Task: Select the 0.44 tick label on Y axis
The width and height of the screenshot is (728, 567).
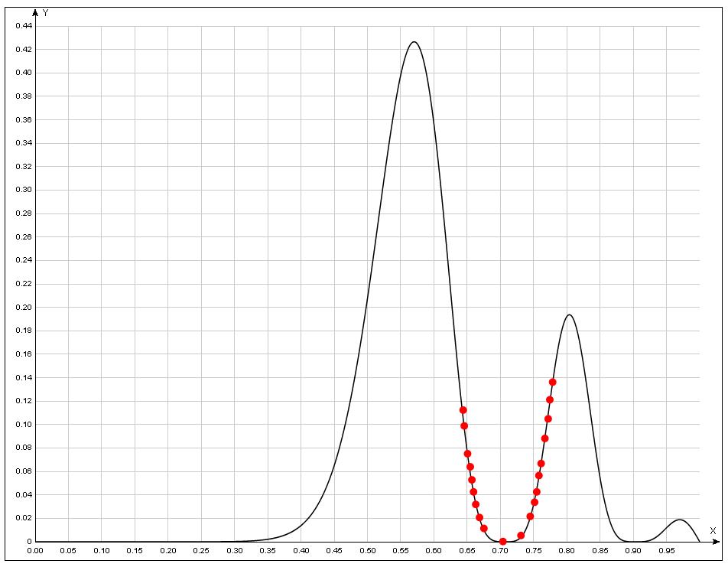Action: click(24, 26)
